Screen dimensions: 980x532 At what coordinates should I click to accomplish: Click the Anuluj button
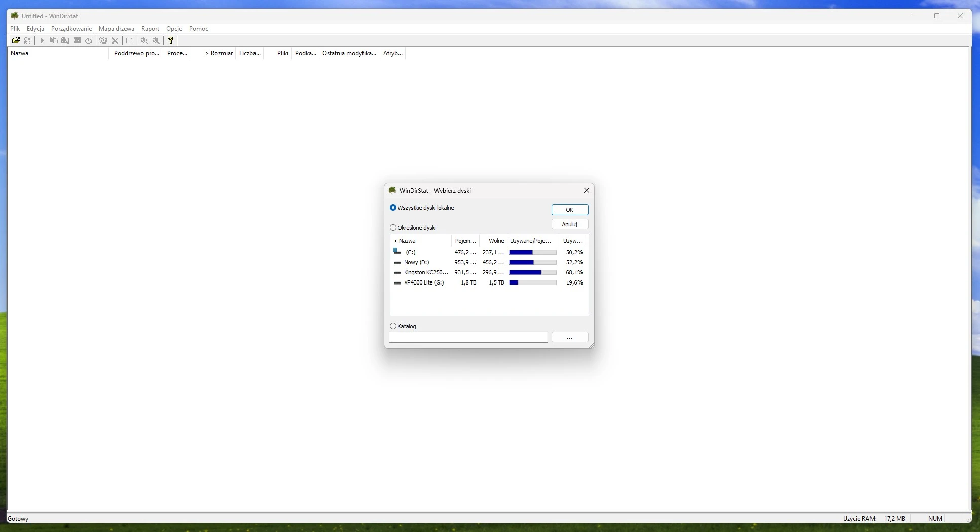(x=570, y=224)
